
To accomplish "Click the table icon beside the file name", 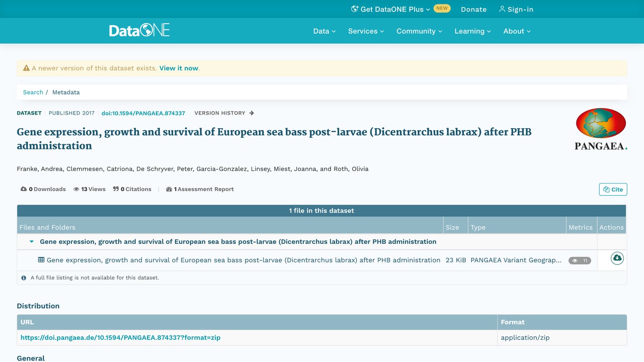I will (41, 260).
